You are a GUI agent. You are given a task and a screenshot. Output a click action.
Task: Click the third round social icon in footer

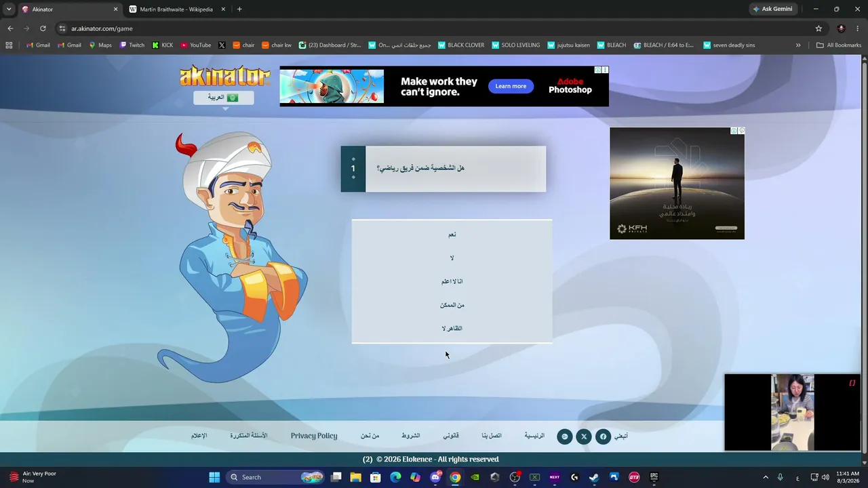(x=564, y=436)
